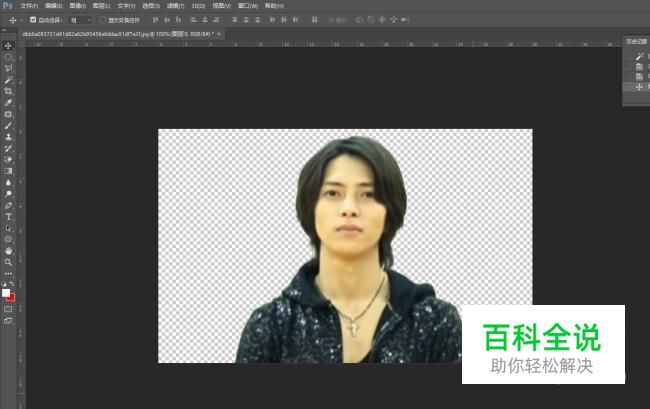Select the 历史记录 History panel tab

(x=637, y=41)
